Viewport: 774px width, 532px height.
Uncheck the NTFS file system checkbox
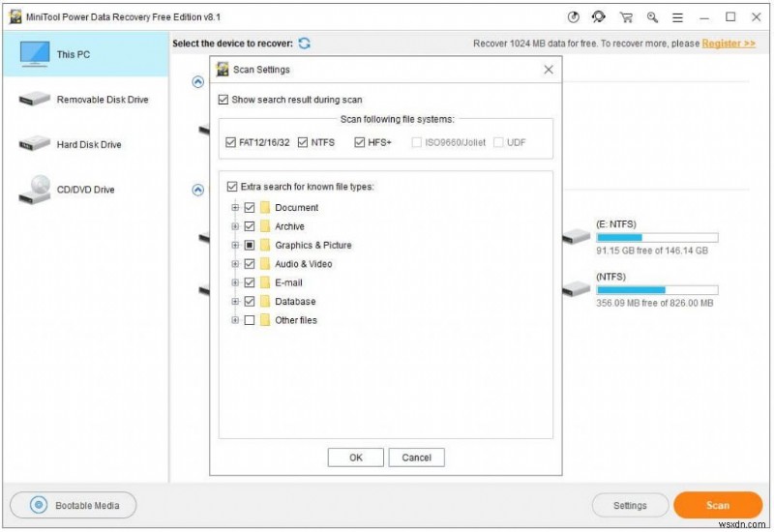(x=303, y=142)
